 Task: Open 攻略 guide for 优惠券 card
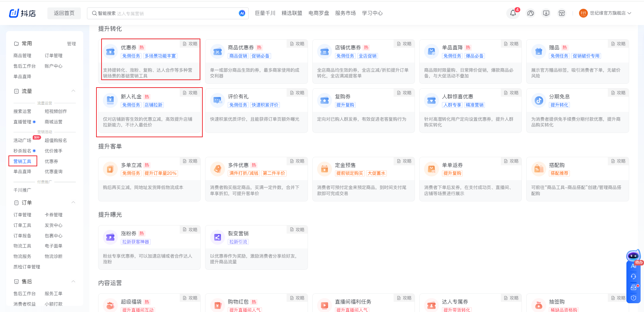click(x=190, y=44)
